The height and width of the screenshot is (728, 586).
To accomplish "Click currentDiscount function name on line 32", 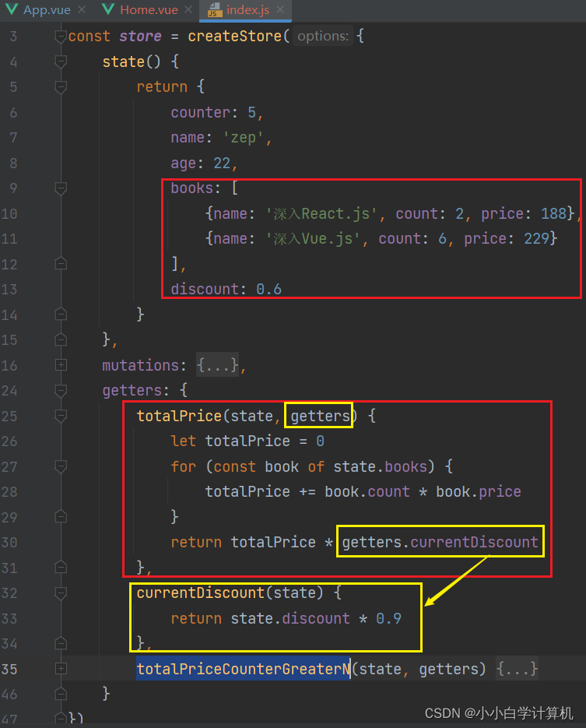I will pos(201,593).
